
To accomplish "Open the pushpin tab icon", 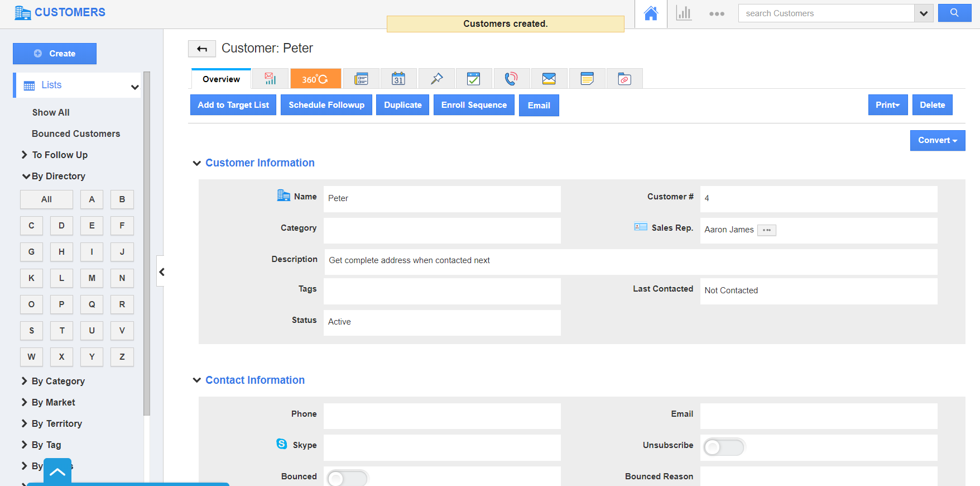I will click(x=436, y=79).
